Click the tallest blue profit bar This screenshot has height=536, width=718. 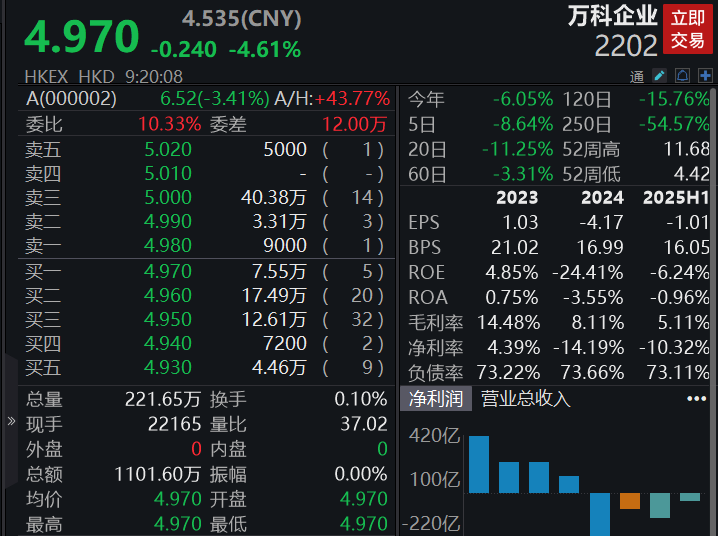click(x=480, y=464)
